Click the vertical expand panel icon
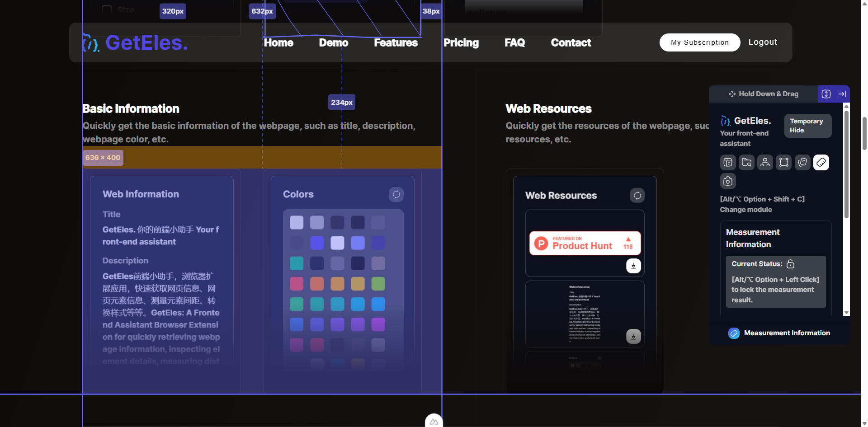The height and width of the screenshot is (427, 868). tap(826, 94)
